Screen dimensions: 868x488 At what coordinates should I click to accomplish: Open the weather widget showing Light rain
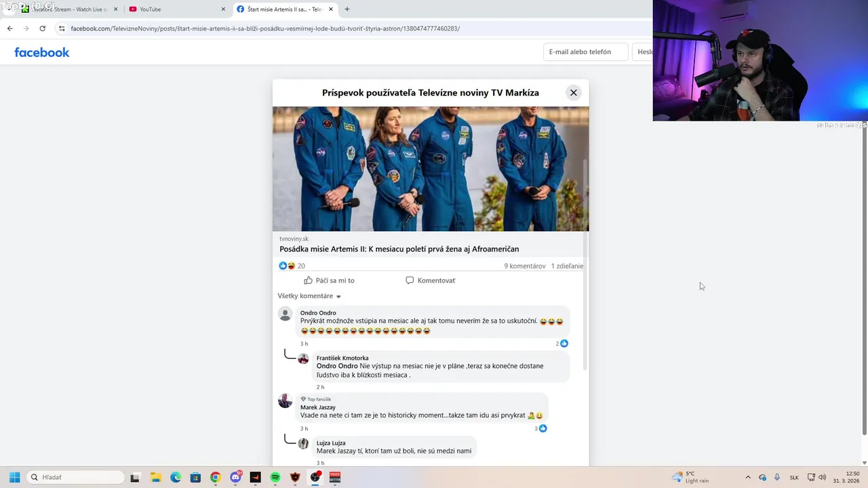pyautogui.click(x=691, y=477)
